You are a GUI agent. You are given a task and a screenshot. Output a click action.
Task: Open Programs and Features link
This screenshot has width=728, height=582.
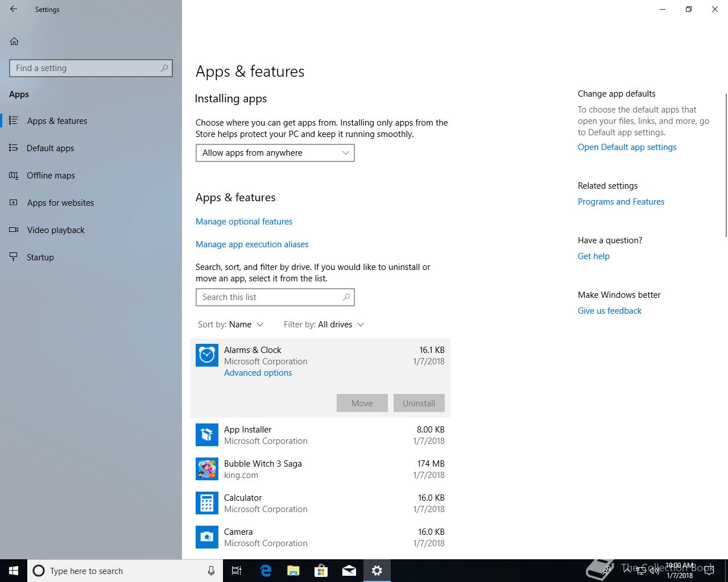[x=621, y=202]
